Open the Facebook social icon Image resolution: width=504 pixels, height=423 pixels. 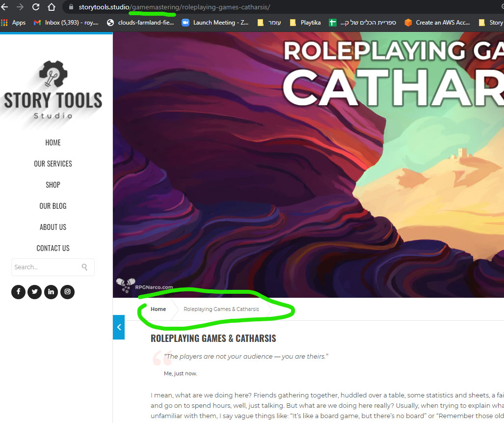click(x=18, y=292)
